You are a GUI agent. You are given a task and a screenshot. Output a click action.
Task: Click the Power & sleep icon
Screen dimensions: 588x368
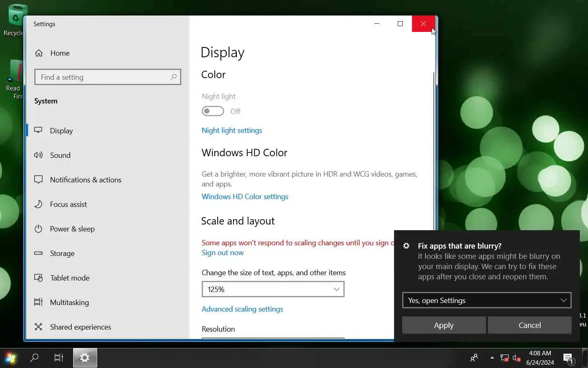[38, 229]
